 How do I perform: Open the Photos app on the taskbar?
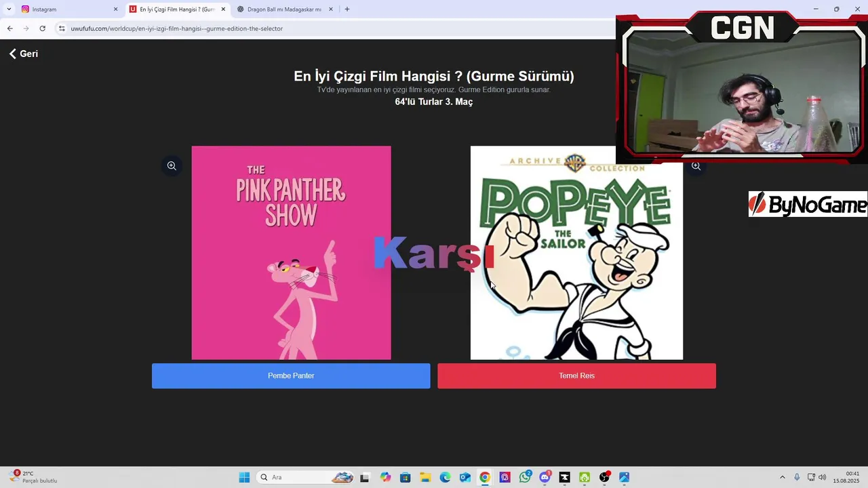(624, 477)
